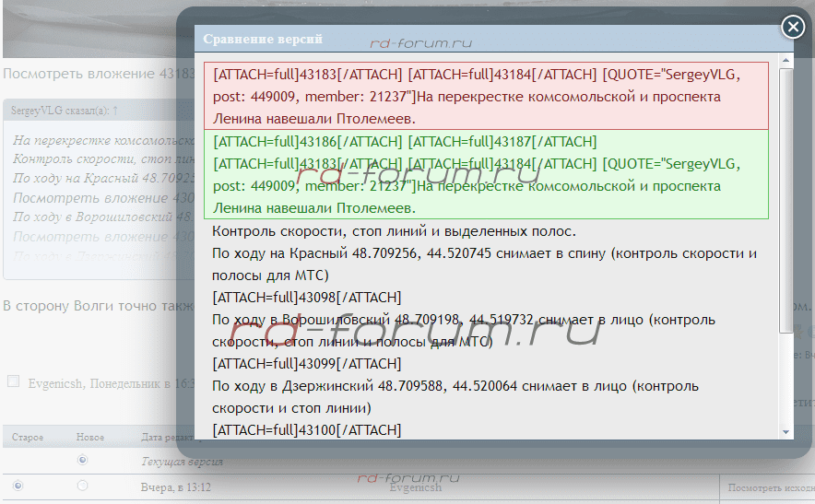Select Старое radio for Вчера, в 13:12
This screenshot has width=815, height=504.
click(x=17, y=486)
